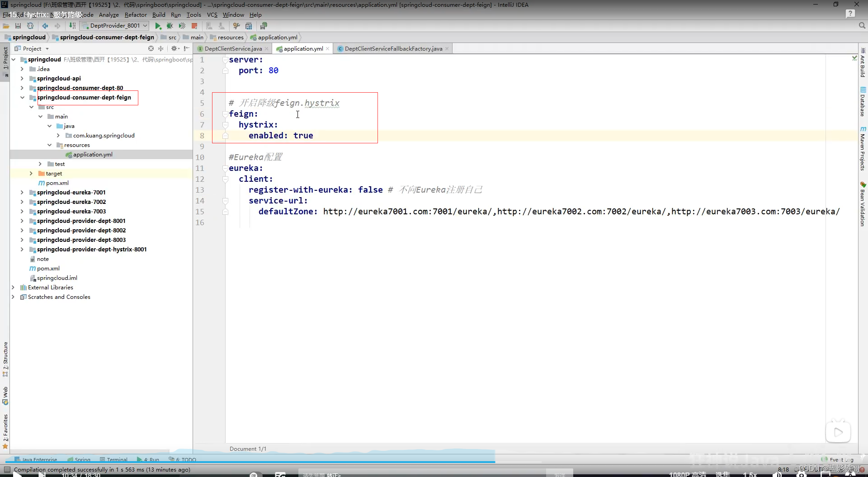Image resolution: width=868 pixels, height=477 pixels.
Task: Click the SDK/terminal icon after Project Structure
Action: tap(264, 26)
